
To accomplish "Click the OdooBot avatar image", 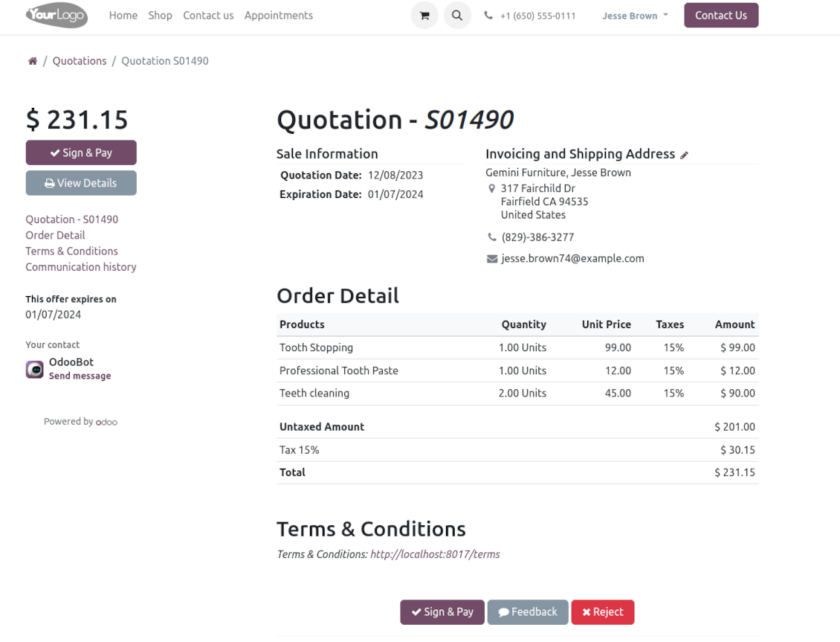I will click(x=35, y=370).
